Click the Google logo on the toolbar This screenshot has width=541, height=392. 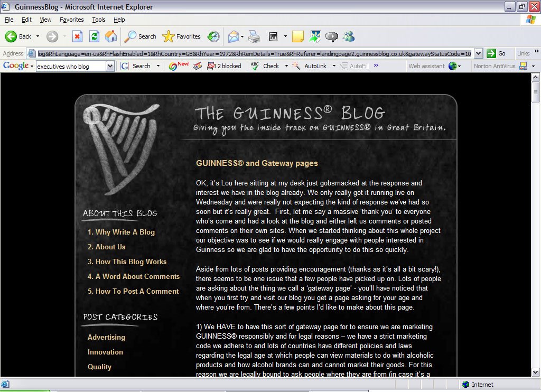pos(16,66)
